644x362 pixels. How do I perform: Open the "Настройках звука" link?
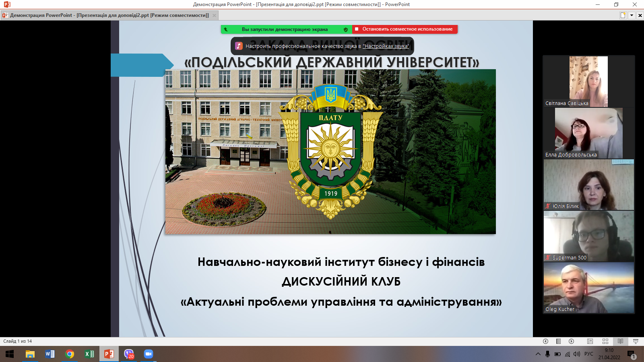click(386, 46)
